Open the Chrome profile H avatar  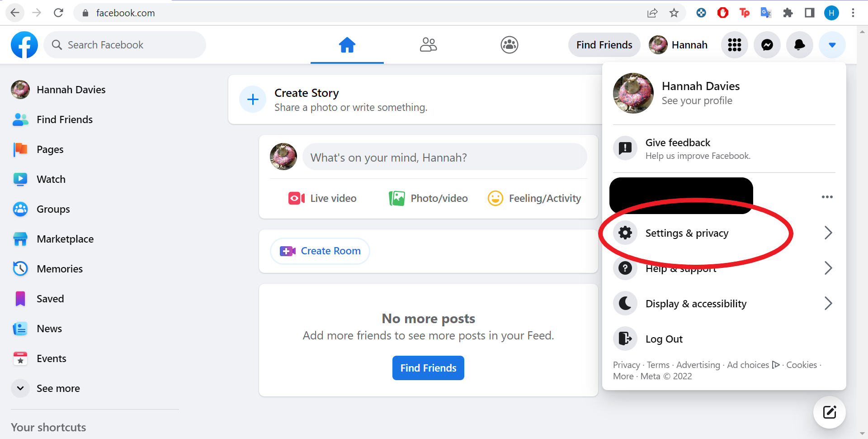[x=831, y=13]
